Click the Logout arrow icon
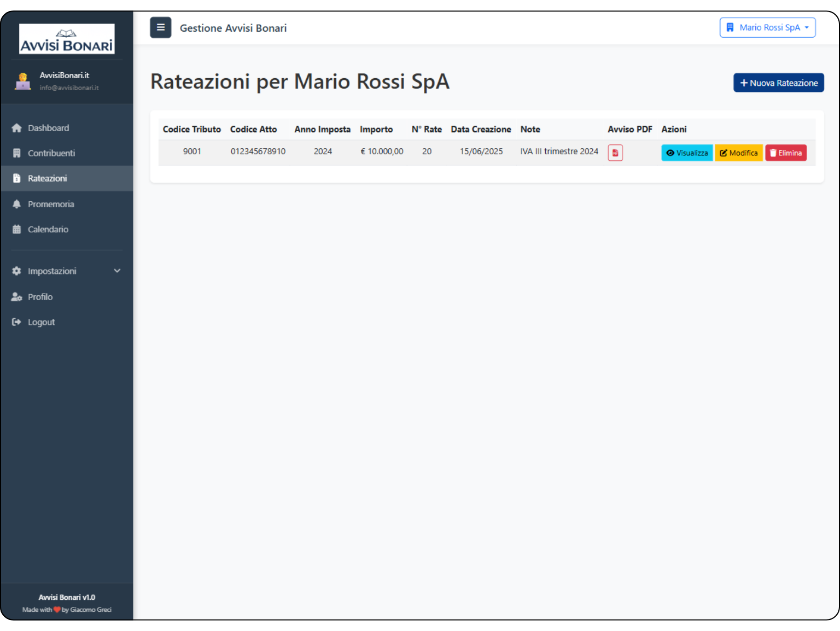The image size is (840, 631). coord(17,322)
